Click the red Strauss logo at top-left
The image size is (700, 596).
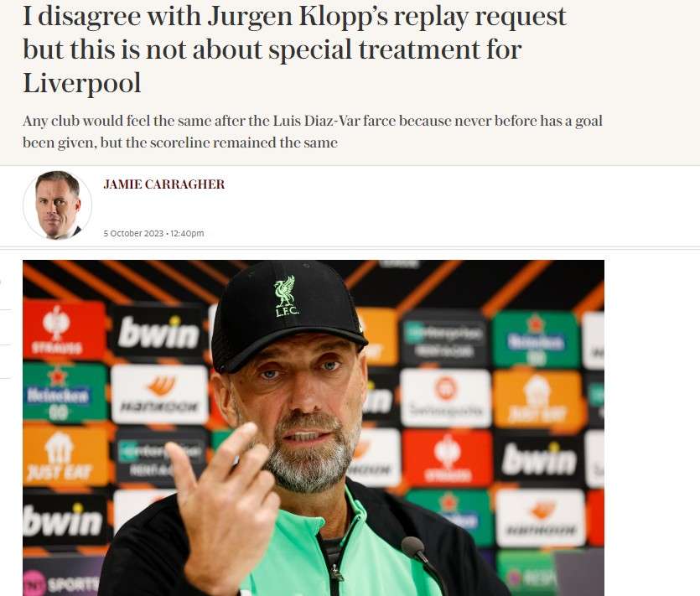57,329
